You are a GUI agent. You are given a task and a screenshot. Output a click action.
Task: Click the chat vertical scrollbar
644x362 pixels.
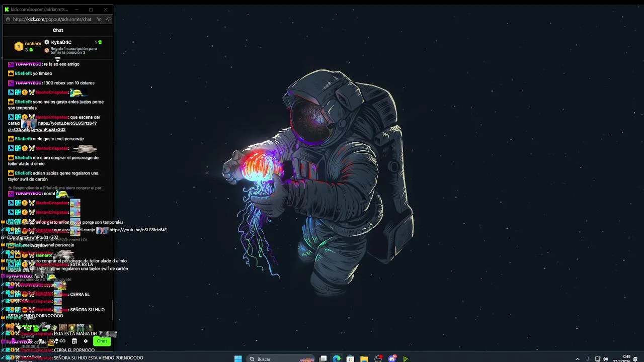tap(111, 310)
